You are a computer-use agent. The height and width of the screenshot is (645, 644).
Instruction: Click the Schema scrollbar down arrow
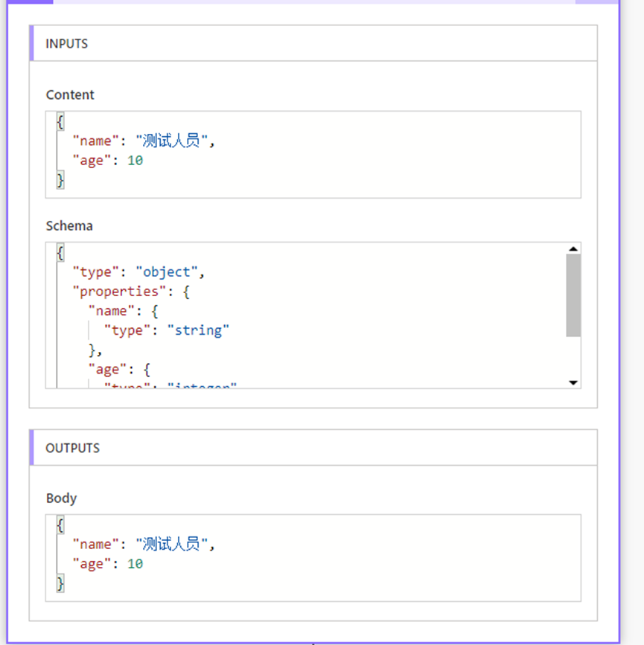573,382
